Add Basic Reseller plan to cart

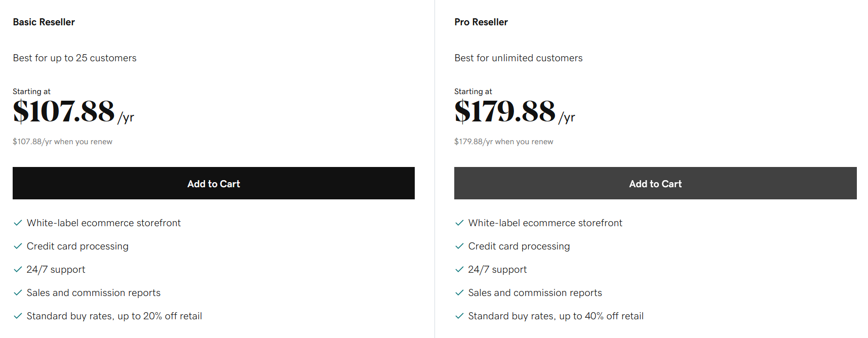214,183
